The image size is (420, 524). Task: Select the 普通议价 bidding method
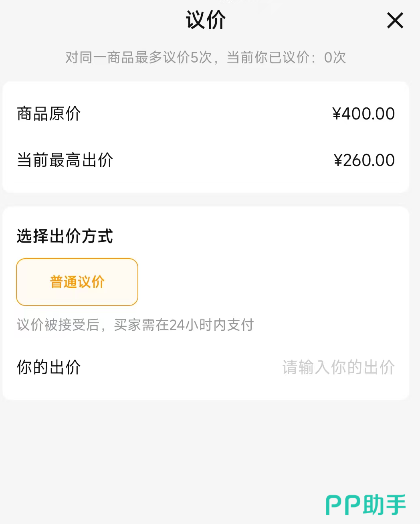pos(77,282)
